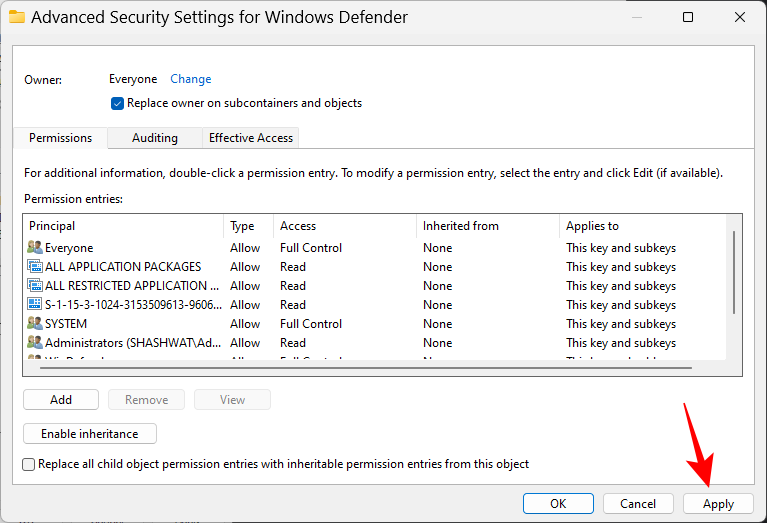Image resolution: width=767 pixels, height=523 pixels.
Task: Click OK to confirm settings
Action: tap(558, 504)
